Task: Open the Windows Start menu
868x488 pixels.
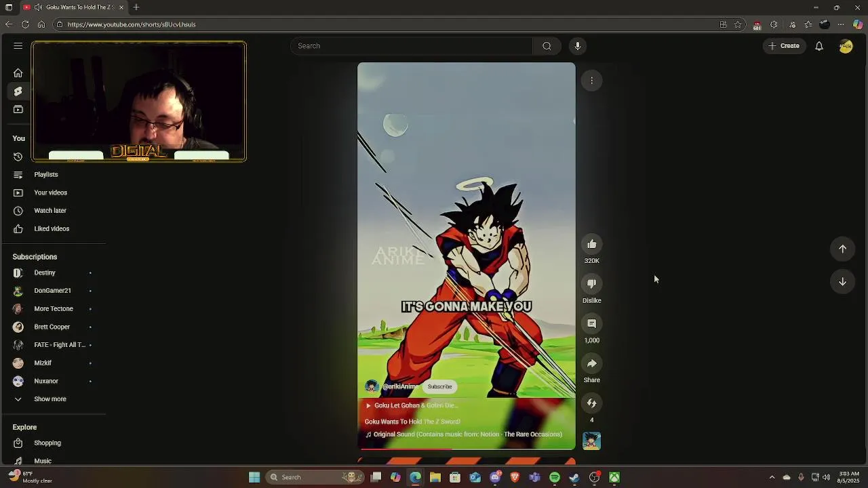Action: (254, 477)
